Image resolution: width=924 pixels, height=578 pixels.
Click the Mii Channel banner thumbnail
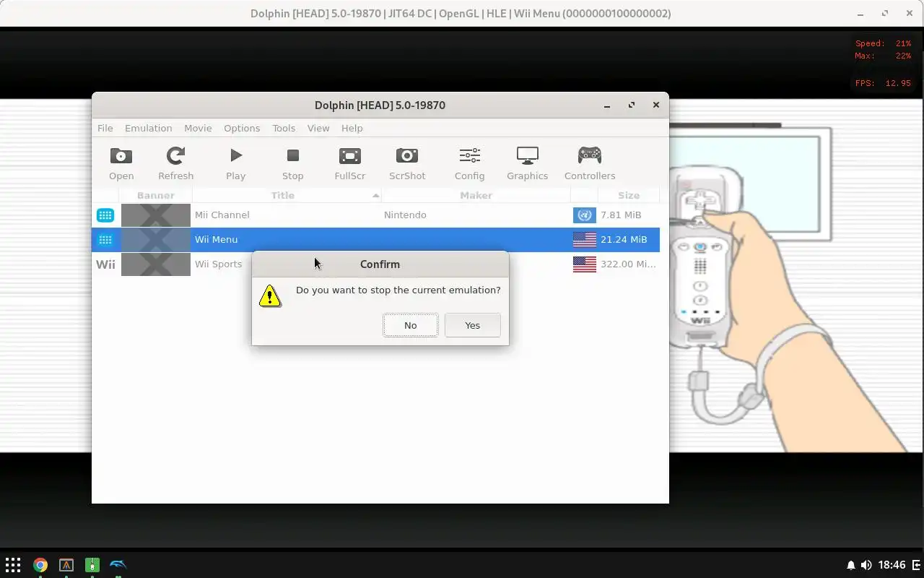click(x=156, y=215)
